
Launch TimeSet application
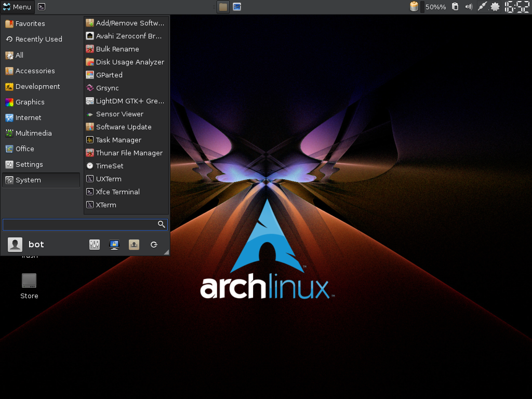(x=126, y=166)
